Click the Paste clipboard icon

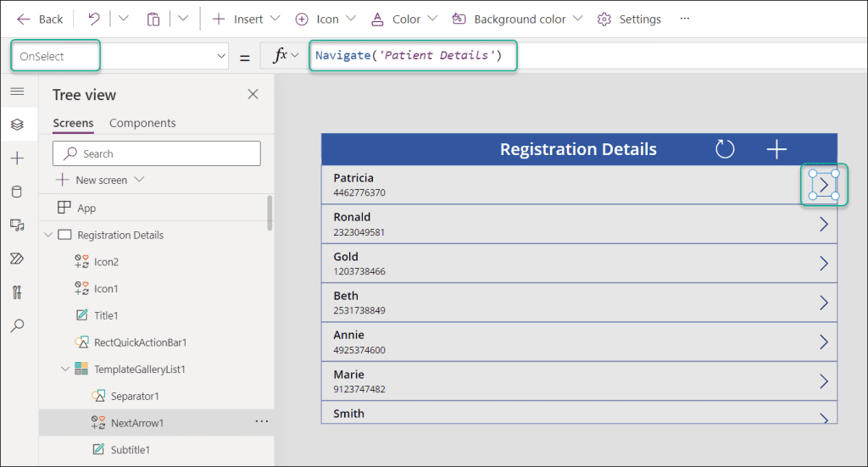[153, 19]
